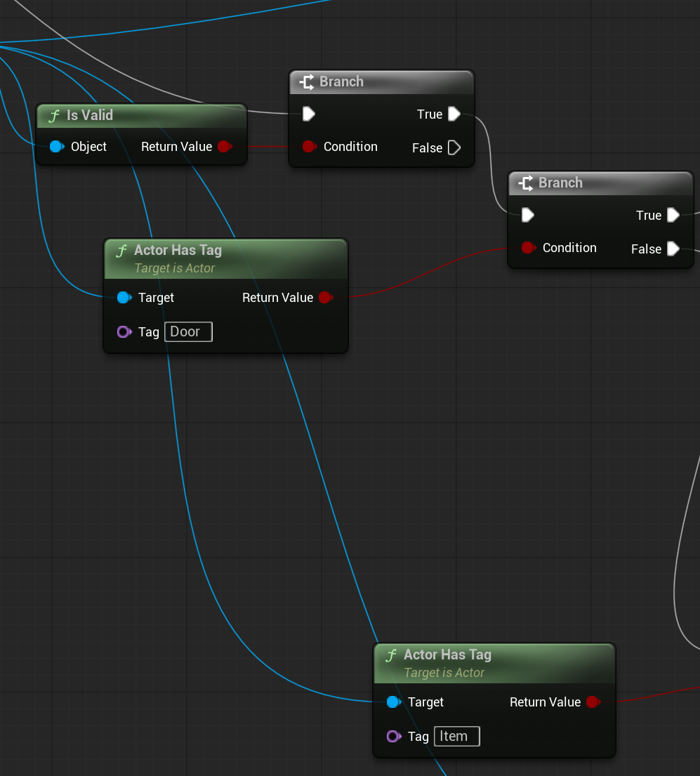Viewport: 700px width, 776px height.
Task: Click Target pin on Item Actor Has Tag
Action: tap(394, 702)
